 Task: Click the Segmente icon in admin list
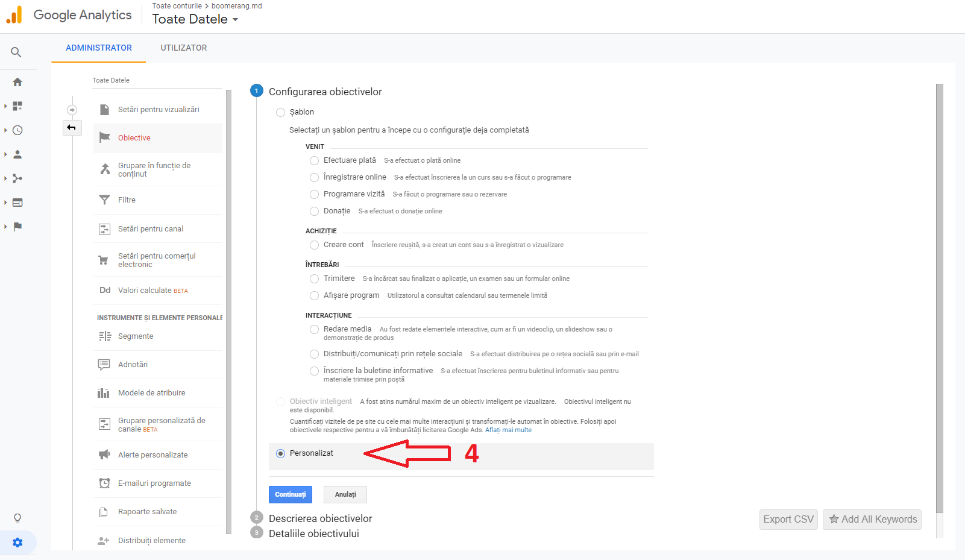[x=104, y=336]
